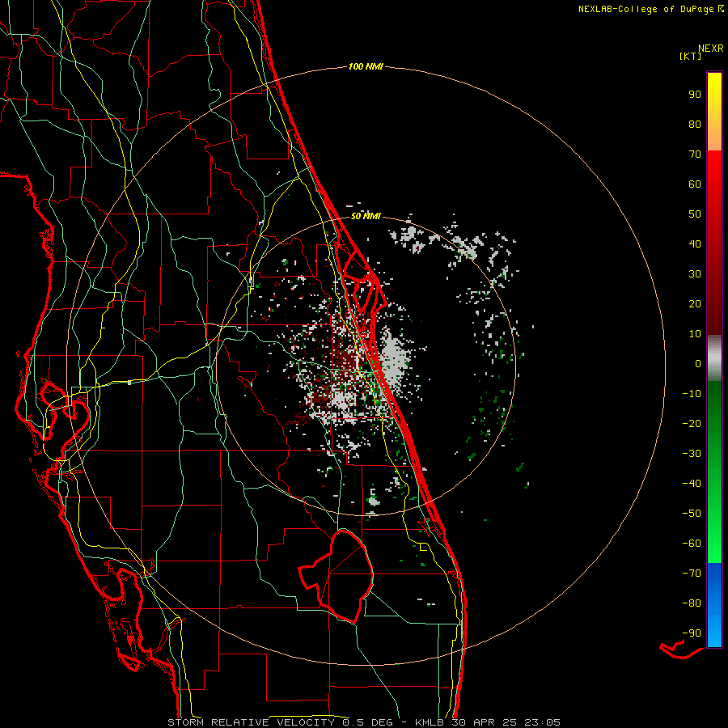The image size is (728, 728).
Task: Click the 30 value on the velocity scale
Action: [x=695, y=274]
